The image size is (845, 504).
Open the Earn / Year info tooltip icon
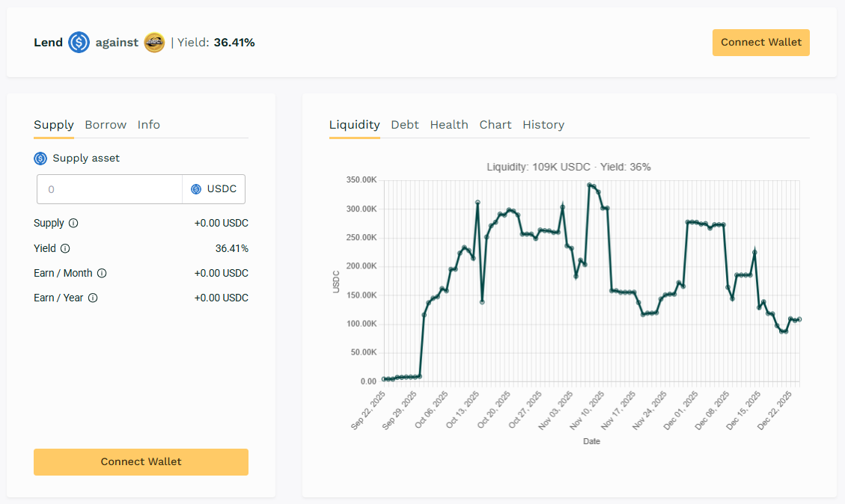(93, 298)
